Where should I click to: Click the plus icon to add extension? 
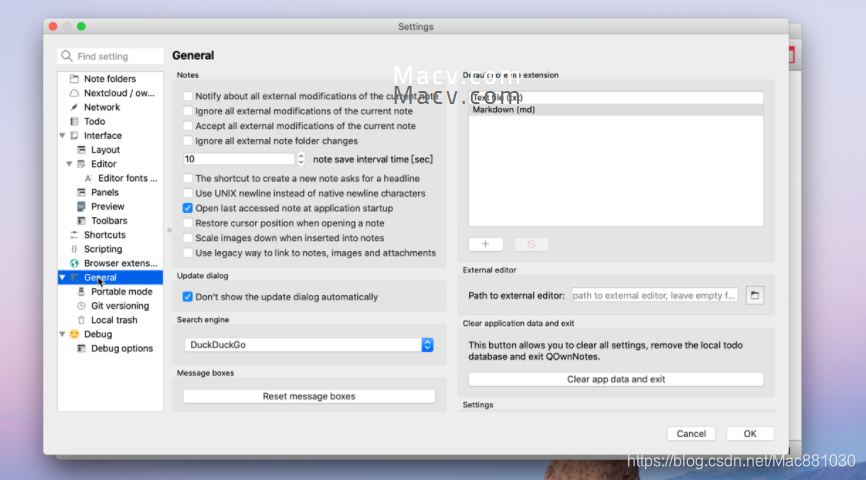click(485, 244)
